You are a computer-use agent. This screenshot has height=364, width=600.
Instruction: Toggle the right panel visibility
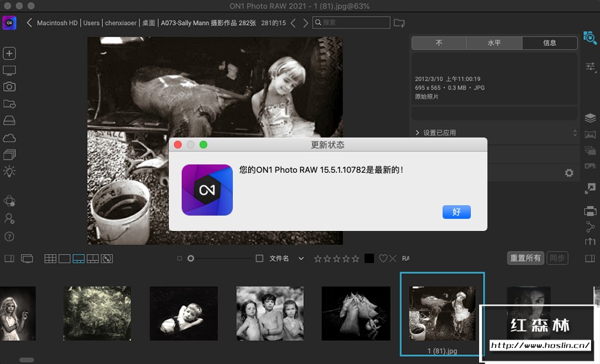[590, 258]
